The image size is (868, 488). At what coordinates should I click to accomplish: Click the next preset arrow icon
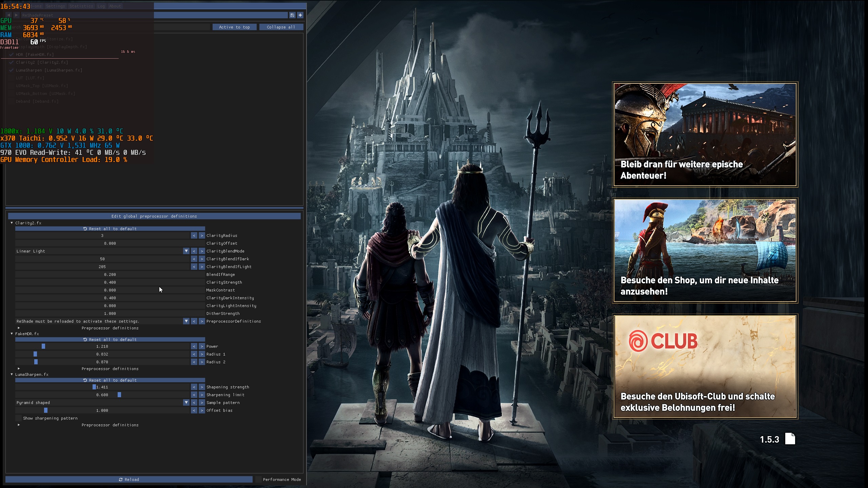16,15
